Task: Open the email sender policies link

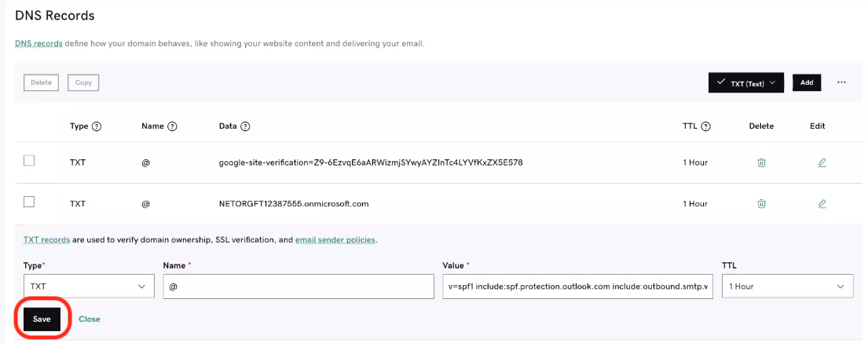Action: 335,240
